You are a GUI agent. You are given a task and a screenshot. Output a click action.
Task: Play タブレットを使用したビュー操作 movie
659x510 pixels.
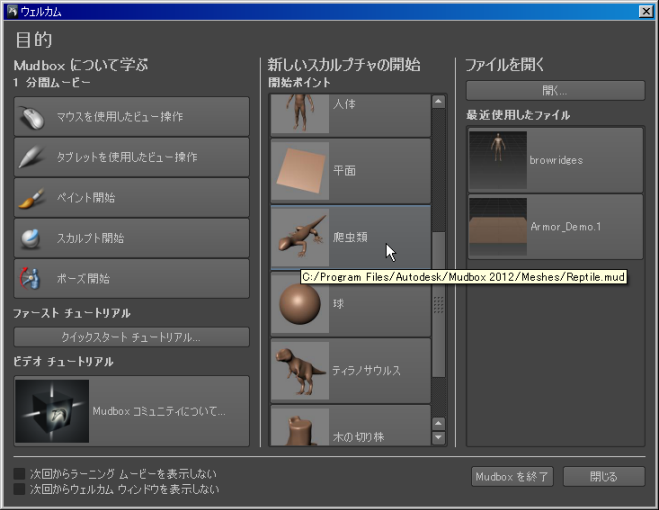132,157
